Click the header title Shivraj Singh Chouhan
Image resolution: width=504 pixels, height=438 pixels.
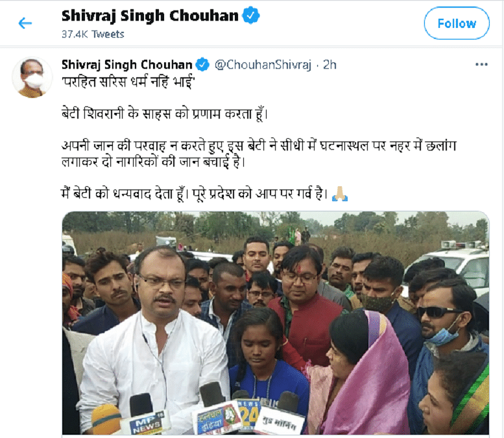point(150,16)
